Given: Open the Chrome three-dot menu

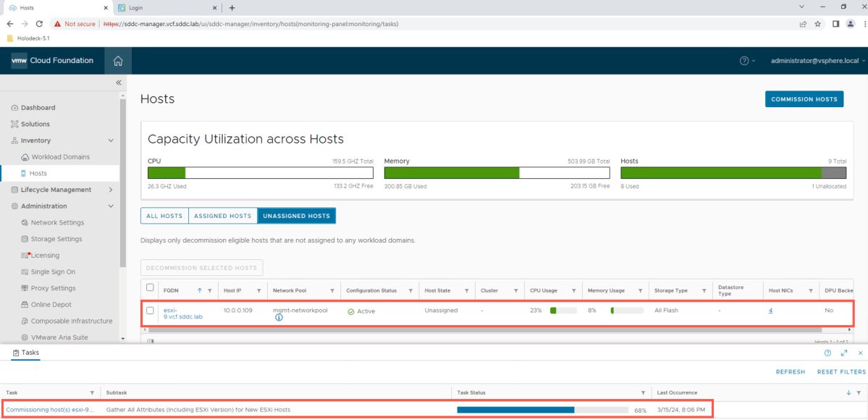Looking at the screenshot, I should [x=863, y=24].
